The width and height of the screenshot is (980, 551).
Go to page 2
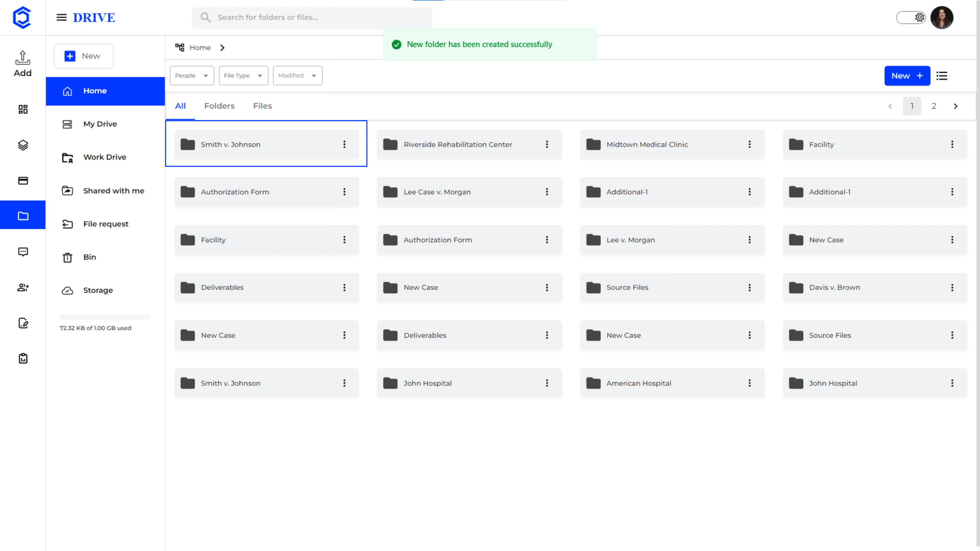(x=934, y=106)
